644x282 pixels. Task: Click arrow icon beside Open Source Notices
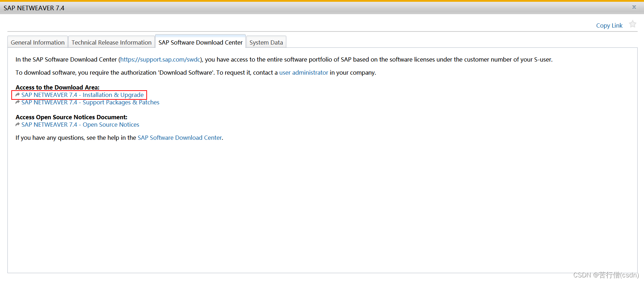click(x=18, y=125)
